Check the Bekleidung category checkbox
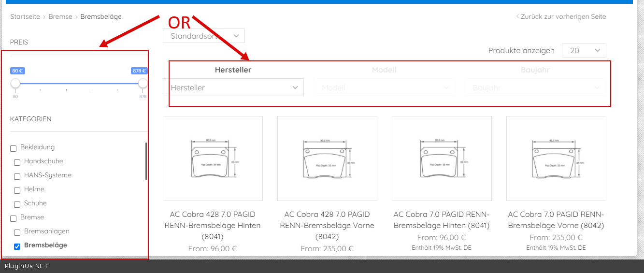 pos(14,148)
